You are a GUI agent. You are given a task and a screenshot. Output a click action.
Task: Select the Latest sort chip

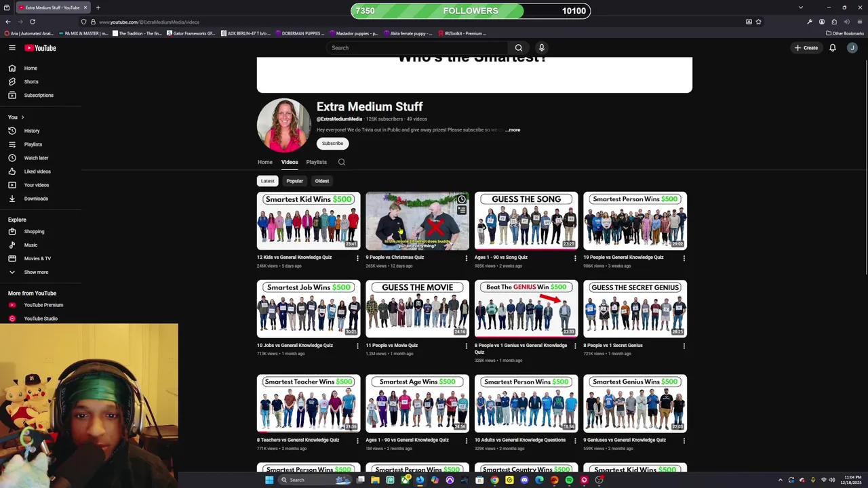268,181
